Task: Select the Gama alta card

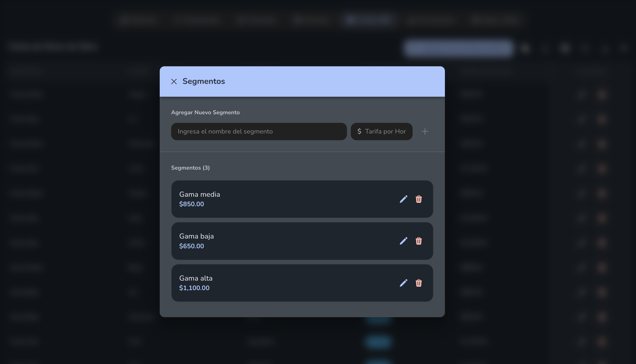Action: click(x=302, y=283)
